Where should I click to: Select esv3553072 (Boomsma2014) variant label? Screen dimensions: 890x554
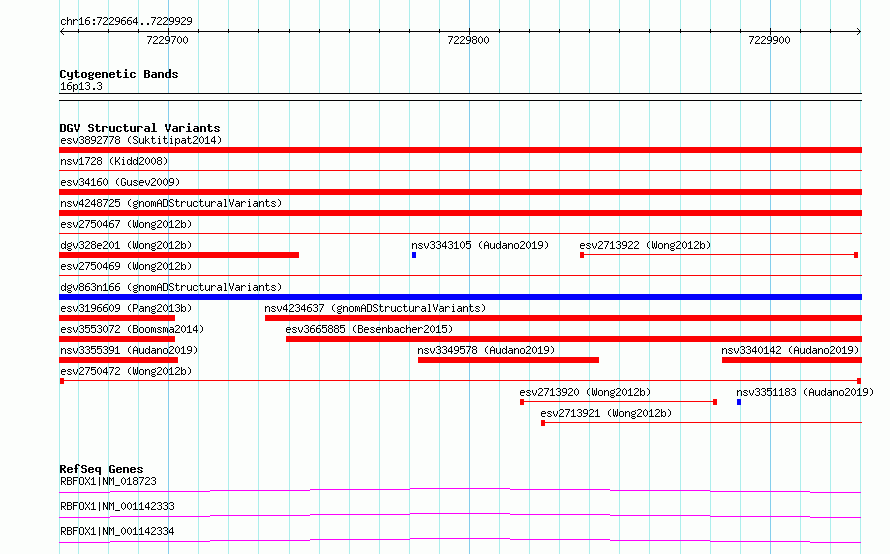(132, 329)
